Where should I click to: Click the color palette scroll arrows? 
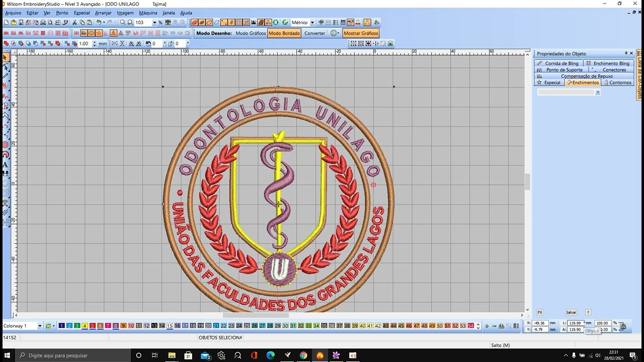coord(478,326)
